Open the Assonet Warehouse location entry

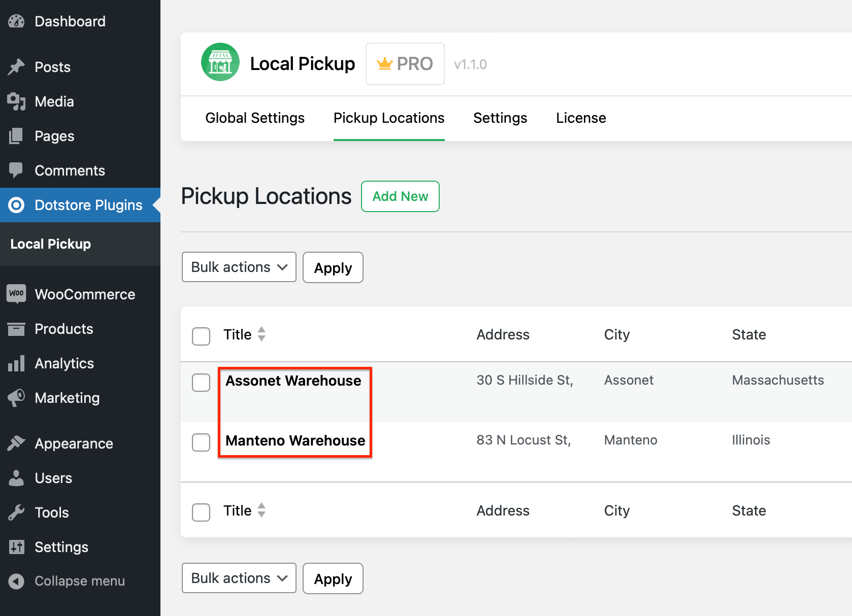click(293, 381)
